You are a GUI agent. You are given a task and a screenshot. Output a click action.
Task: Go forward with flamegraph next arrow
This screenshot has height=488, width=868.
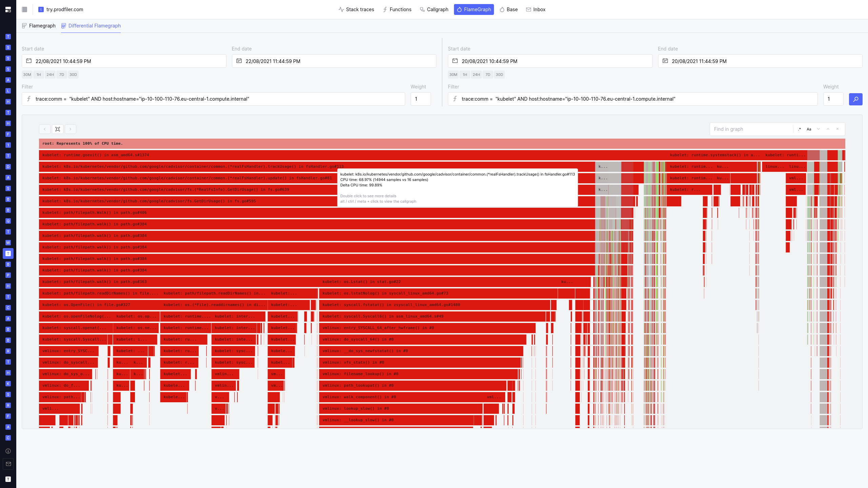click(71, 129)
